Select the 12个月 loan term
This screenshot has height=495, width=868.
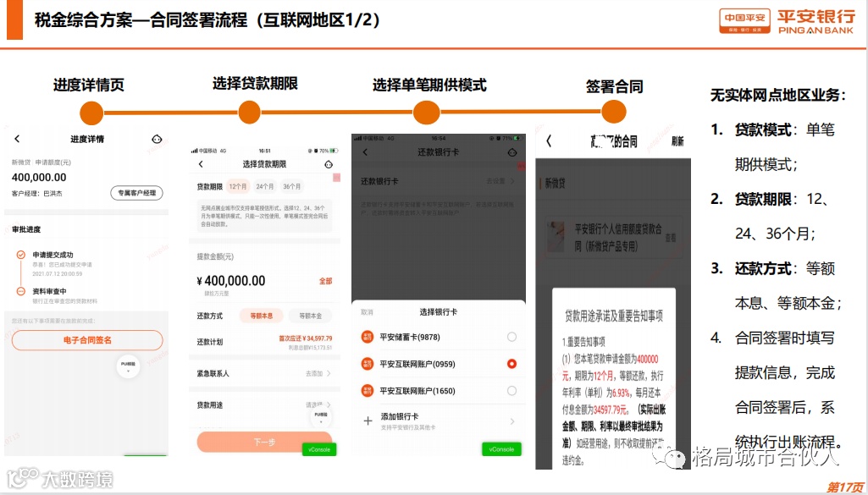pyautogui.click(x=238, y=186)
